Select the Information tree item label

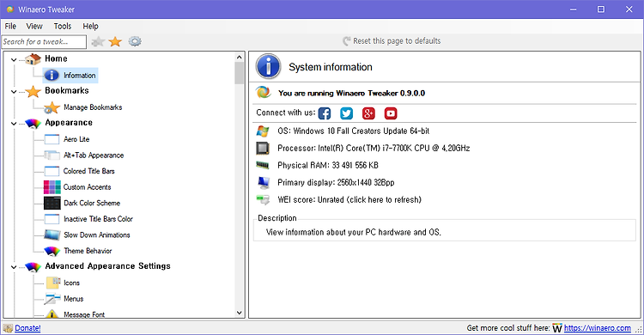79,76
